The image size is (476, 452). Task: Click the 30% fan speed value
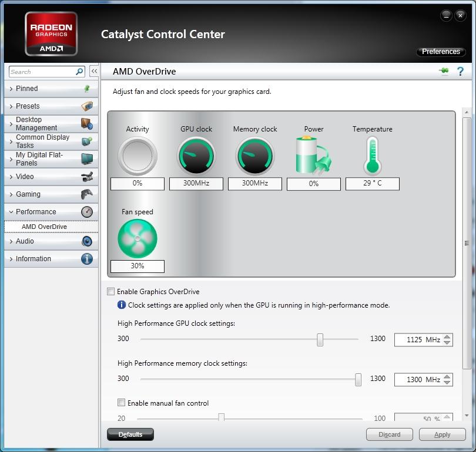click(x=138, y=266)
